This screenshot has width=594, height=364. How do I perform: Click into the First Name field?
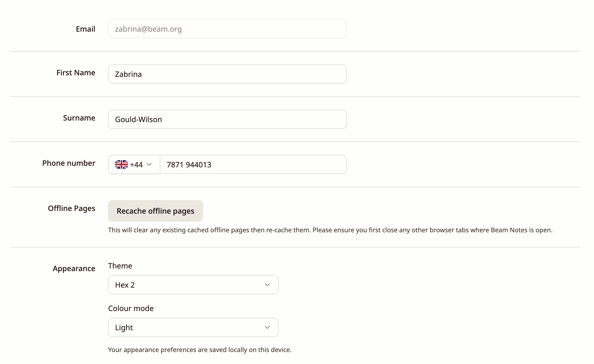pos(227,74)
